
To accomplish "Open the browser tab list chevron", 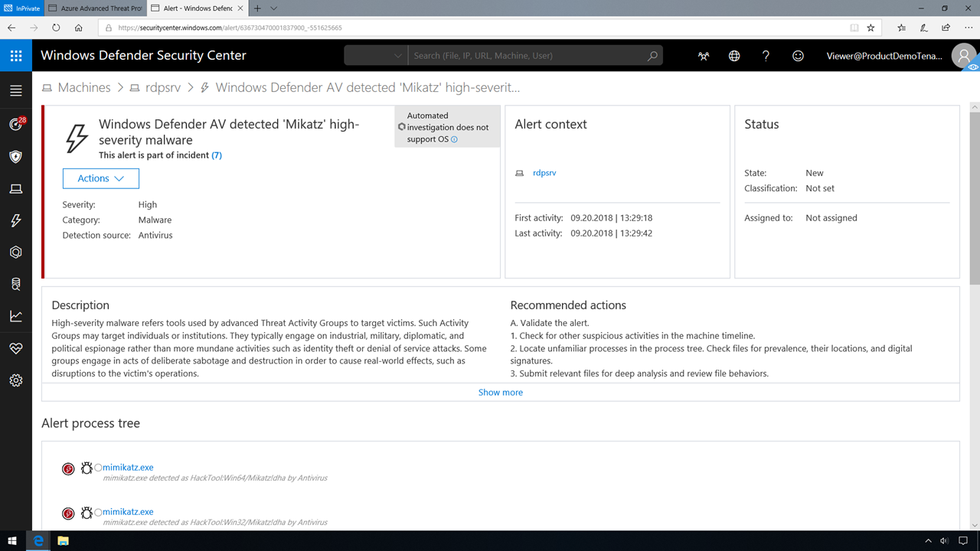I will click(x=274, y=8).
